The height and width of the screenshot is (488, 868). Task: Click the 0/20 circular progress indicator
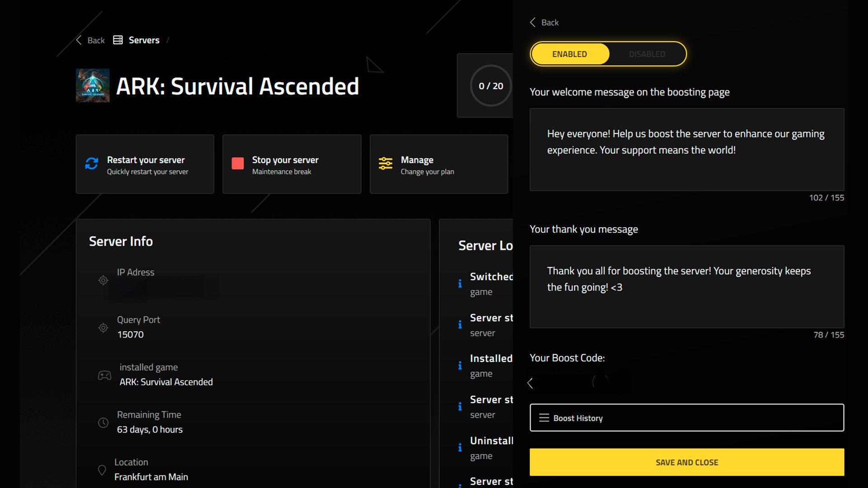coord(491,85)
